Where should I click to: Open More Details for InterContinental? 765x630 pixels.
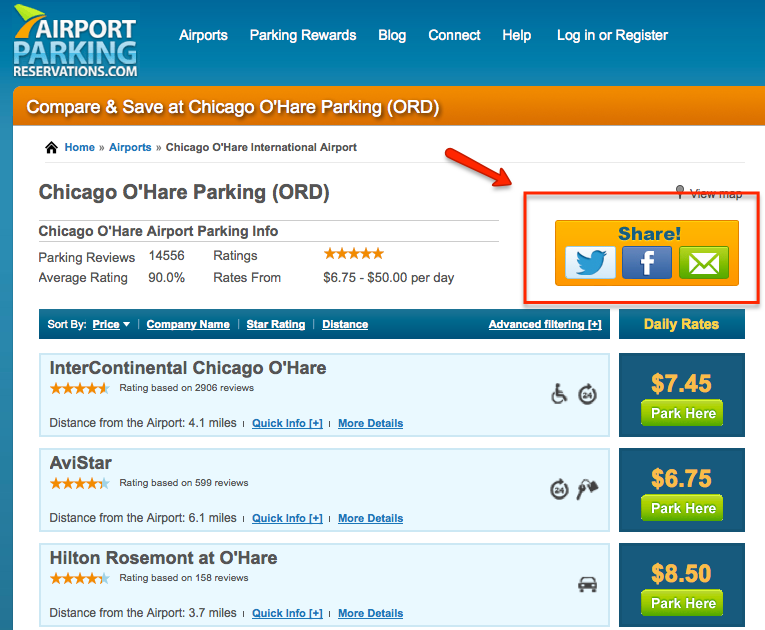point(371,423)
